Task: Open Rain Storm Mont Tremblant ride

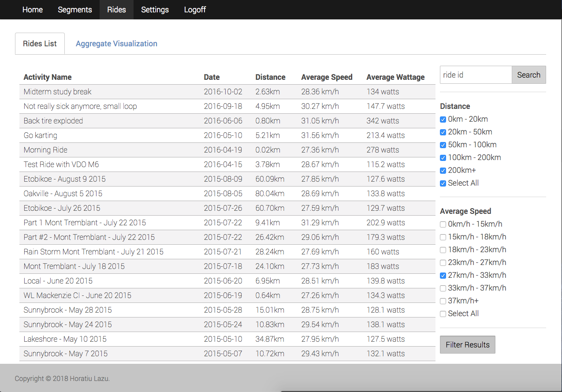Action: 227,252
